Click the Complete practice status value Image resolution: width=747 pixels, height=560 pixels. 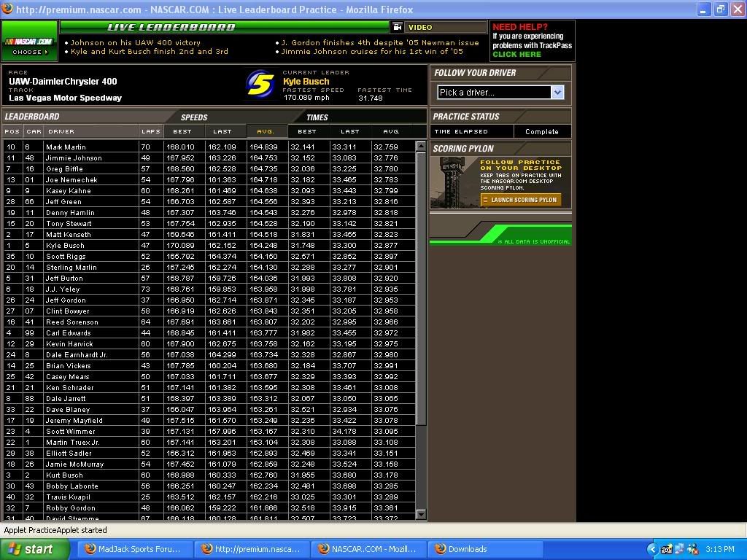[542, 131]
